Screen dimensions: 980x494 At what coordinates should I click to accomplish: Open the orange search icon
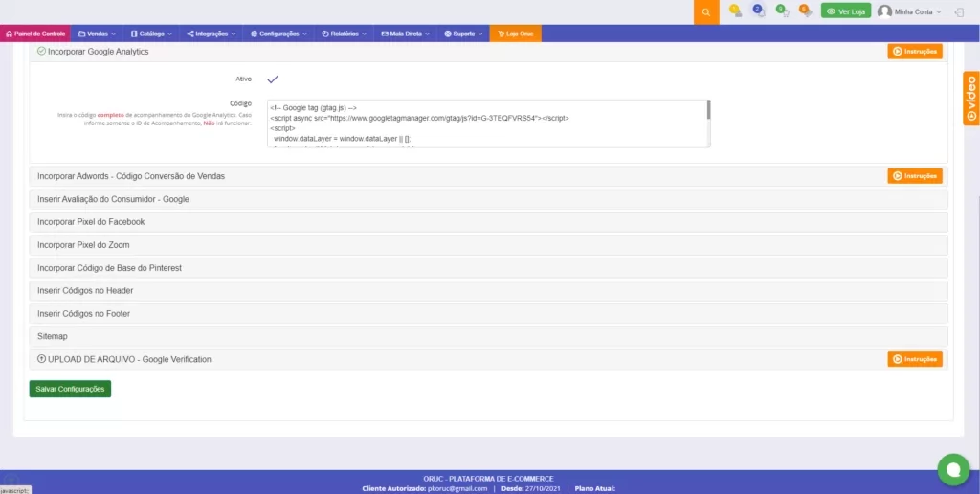[706, 12]
